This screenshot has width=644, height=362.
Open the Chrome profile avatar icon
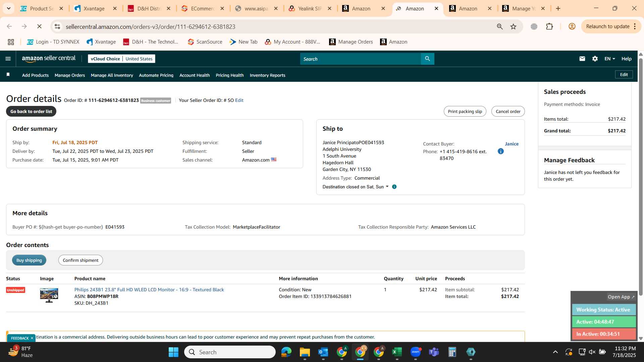click(x=572, y=26)
